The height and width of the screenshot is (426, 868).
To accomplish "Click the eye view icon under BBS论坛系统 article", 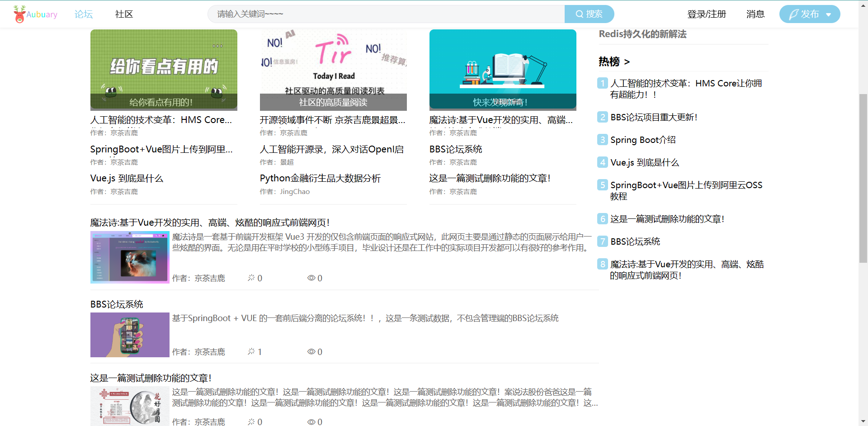I will (311, 351).
